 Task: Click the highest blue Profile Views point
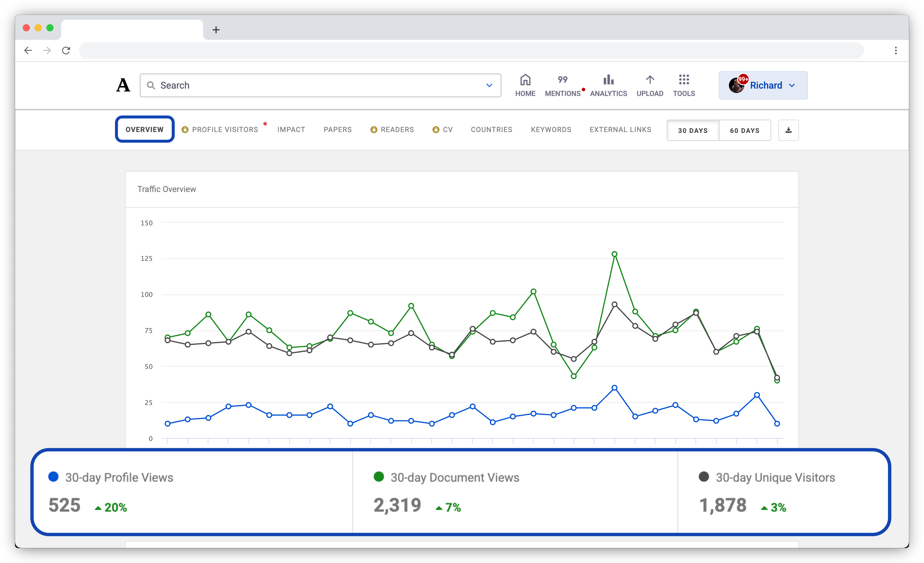pyautogui.click(x=614, y=388)
